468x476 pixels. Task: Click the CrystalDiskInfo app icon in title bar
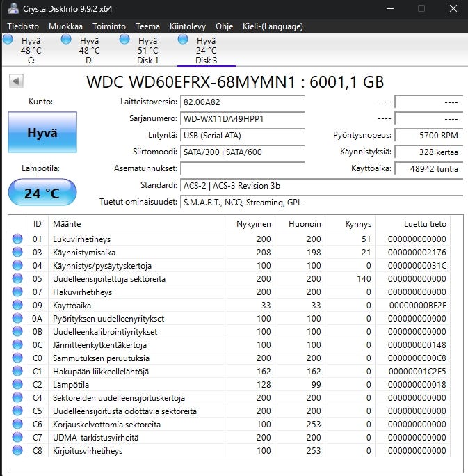13,8
